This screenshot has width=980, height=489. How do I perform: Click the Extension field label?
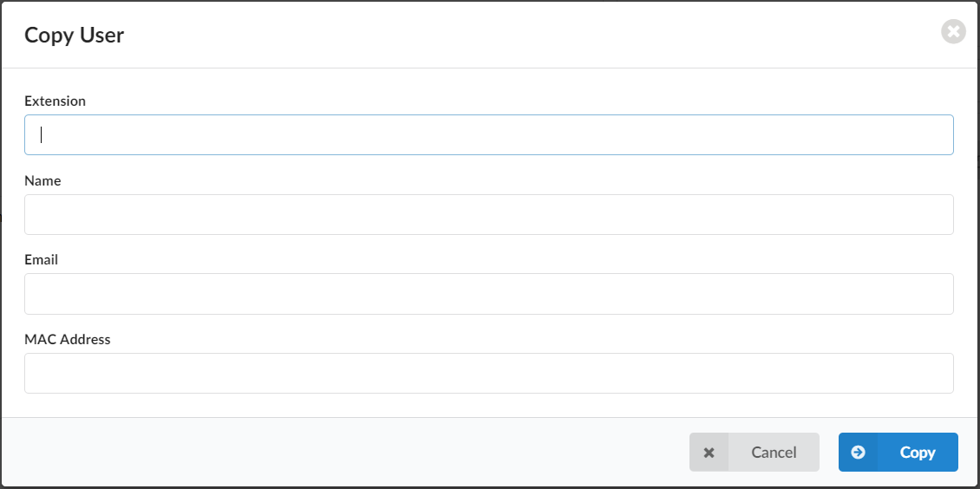pos(55,101)
